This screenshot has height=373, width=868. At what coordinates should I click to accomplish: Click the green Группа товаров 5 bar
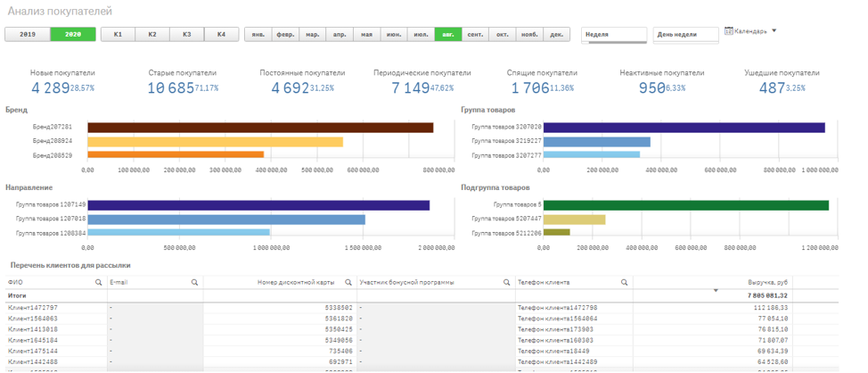pyautogui.click(x=685, y=205)
